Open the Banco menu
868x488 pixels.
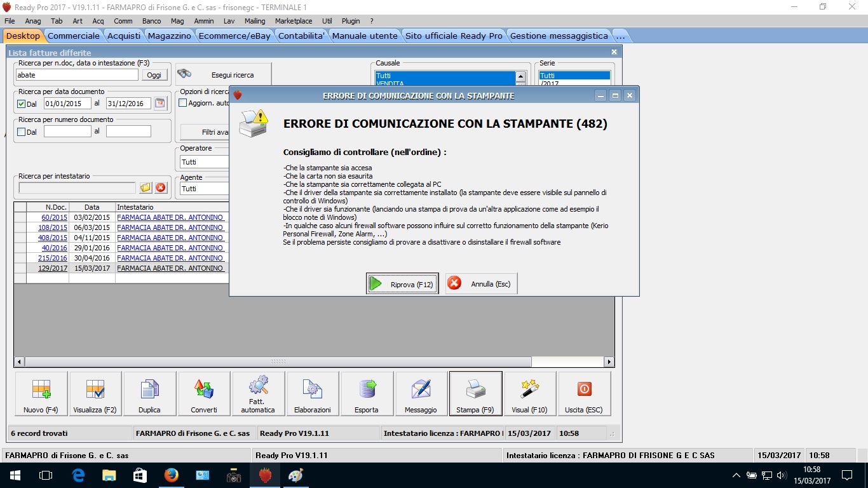pos(151,21)
